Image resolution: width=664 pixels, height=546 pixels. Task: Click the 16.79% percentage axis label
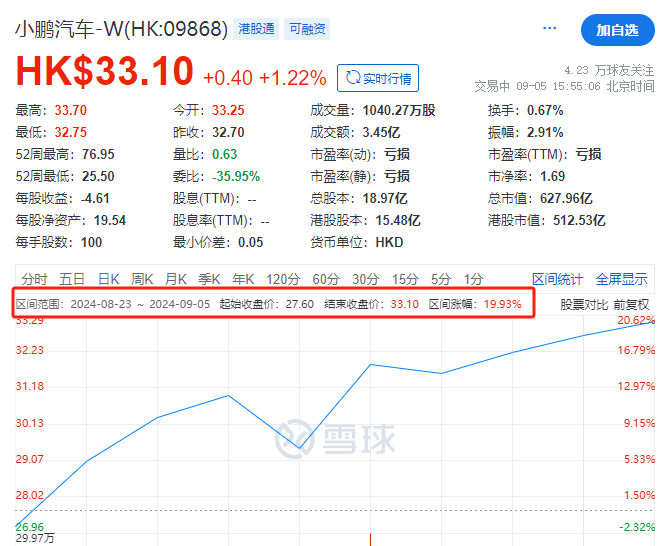coord(636,350)
